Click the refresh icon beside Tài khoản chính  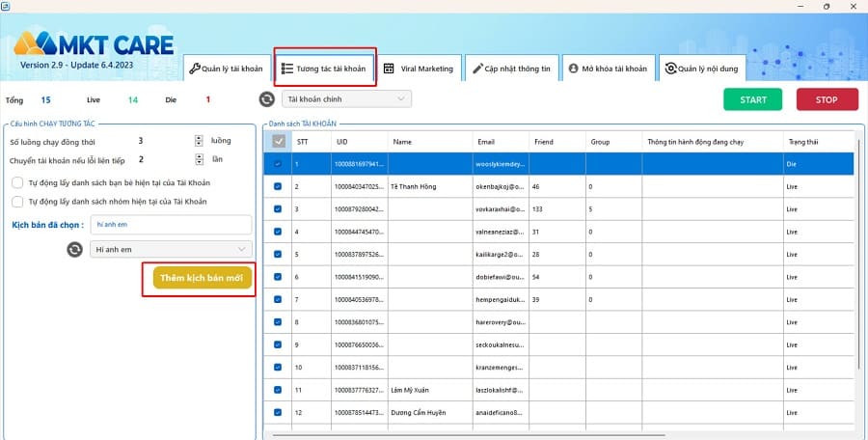pyautogui.click(x=266, y=98)
